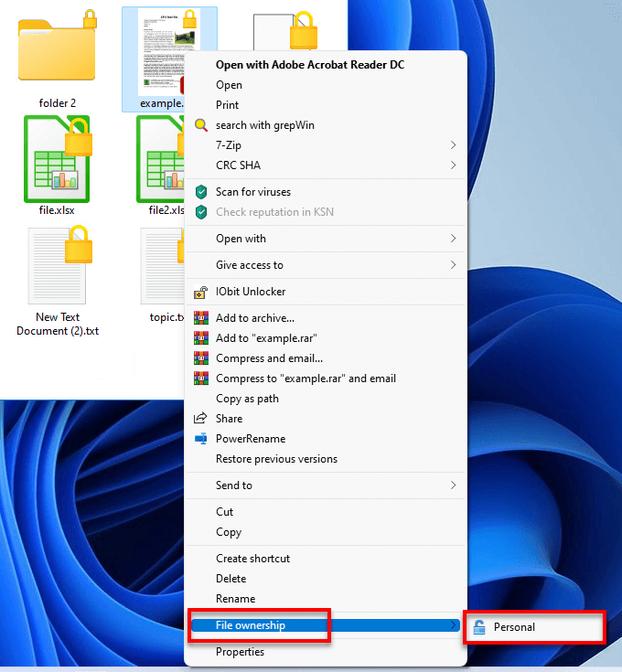Click the Share menu entry
Viewport: 622px width, 672px height.
point(230,419)
